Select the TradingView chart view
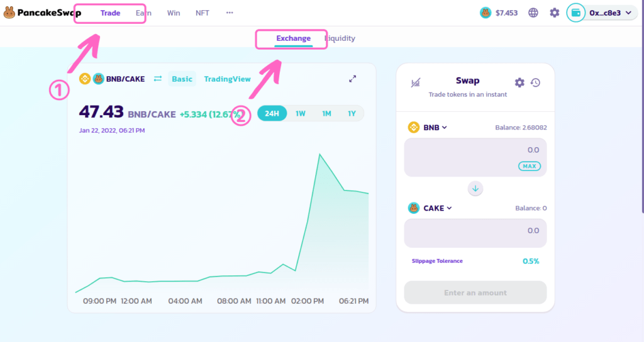644x342 pixels. point(227,79)
